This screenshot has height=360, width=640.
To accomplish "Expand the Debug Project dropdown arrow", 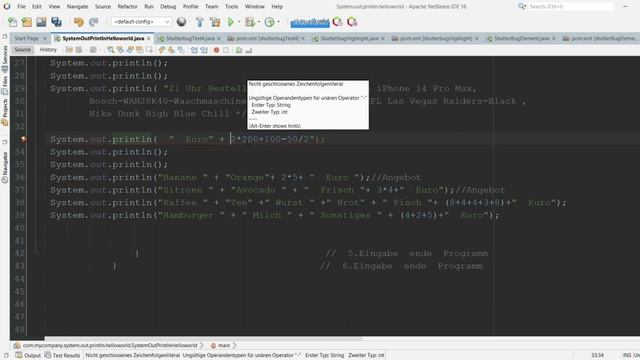I will pyautogui.click(x=259, y=22).
